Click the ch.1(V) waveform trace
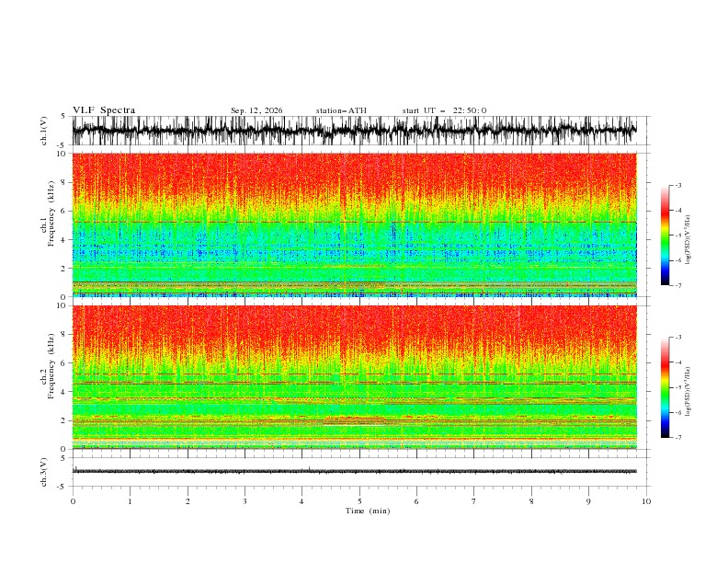 [x=354, y=131]
